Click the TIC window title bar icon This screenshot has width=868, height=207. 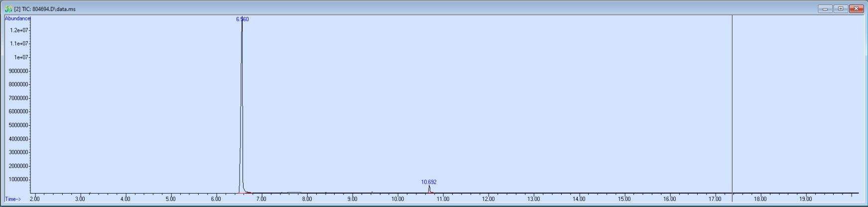click(8, 9)
